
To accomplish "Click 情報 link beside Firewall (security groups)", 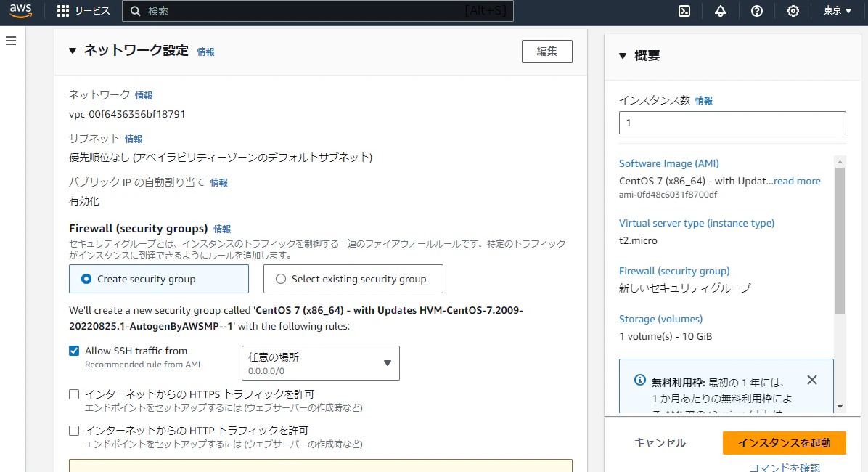I will 223,229.
